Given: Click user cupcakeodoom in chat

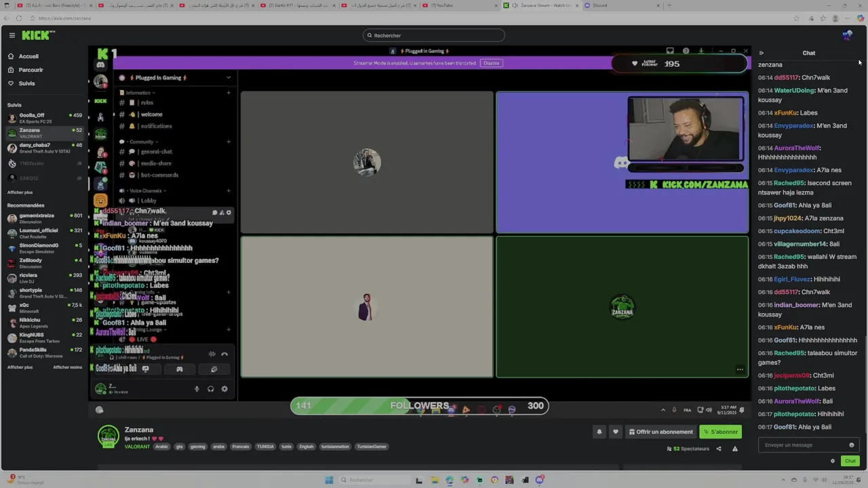Looking at the screenshot, I should (797, 231).
